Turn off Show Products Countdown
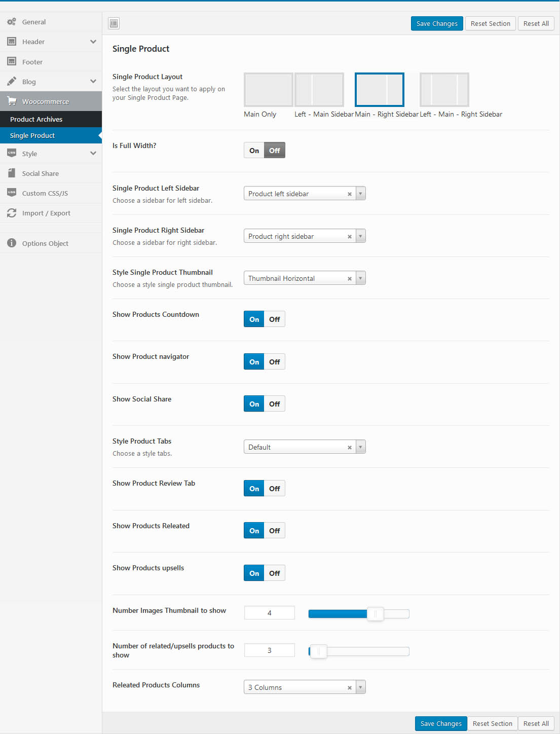 pyautogui.click(x=274, y=319)
